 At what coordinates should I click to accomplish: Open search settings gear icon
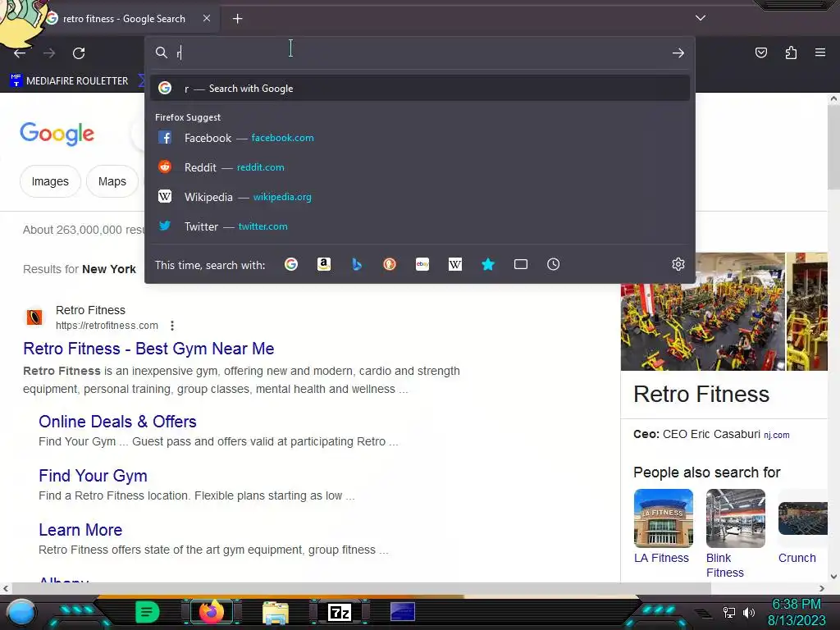[678, 264]
